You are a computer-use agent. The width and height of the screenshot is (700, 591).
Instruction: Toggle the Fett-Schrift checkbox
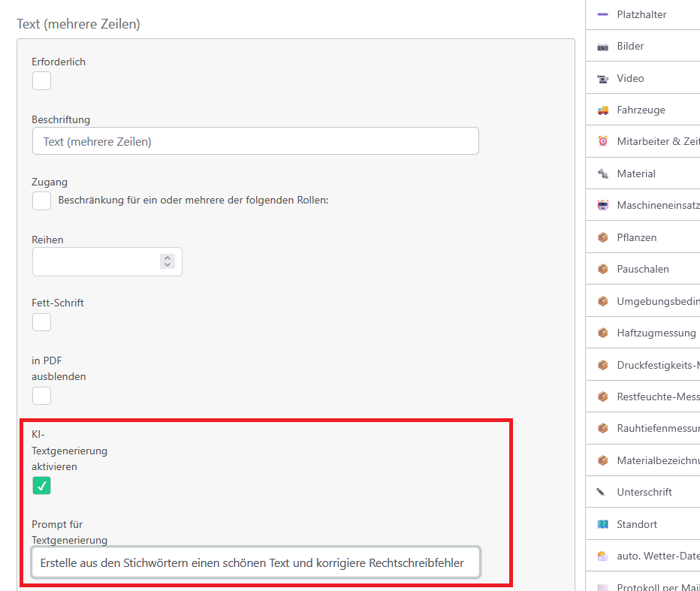(41, 322)
